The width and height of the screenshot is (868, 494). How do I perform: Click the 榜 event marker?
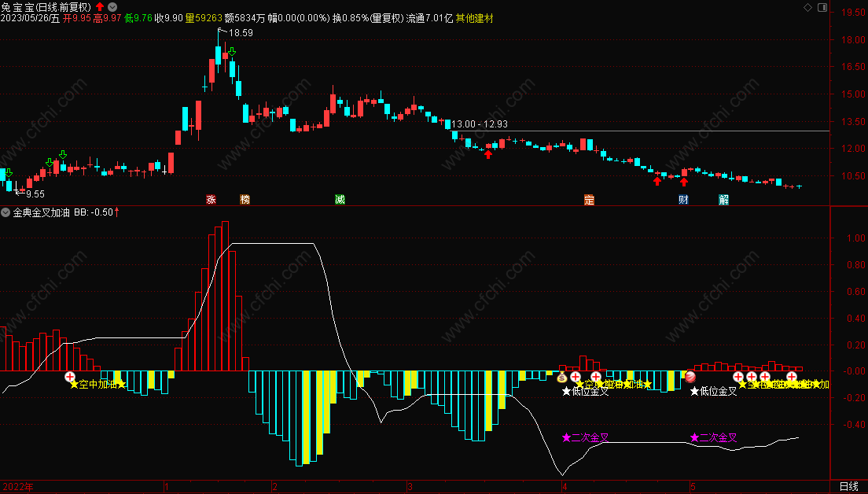point(245,199)
